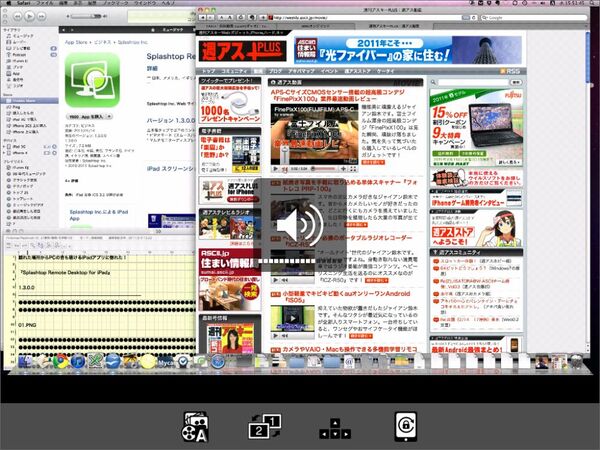Click iTunes next track button
Viewport: 600px width, 450px height.
[x=41, y=16]
